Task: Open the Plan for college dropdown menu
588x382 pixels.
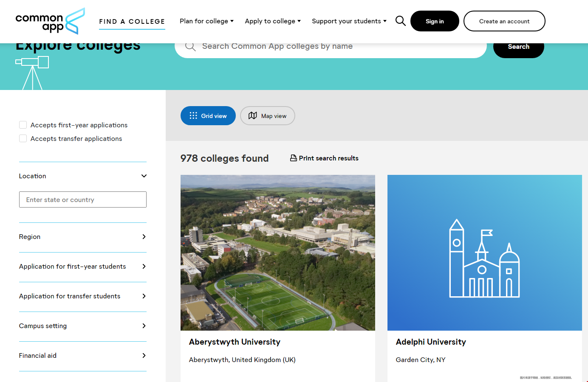Action: pyautogui.click(x=206, y=21)
